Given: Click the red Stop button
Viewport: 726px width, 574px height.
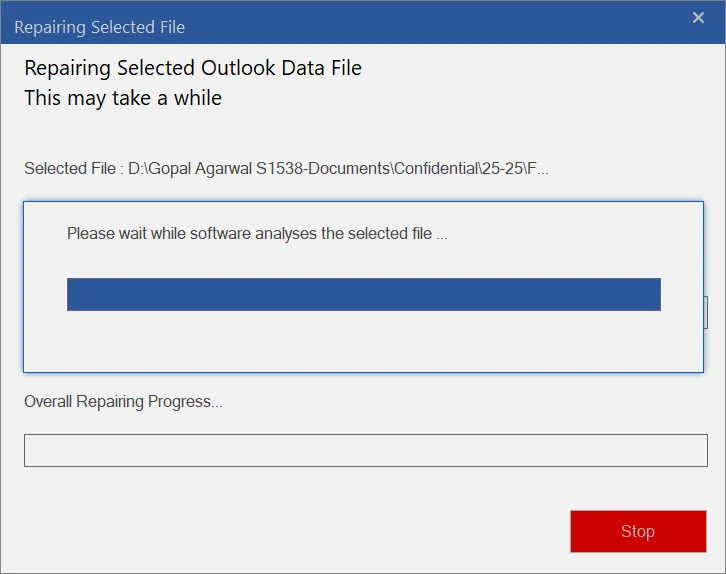Looking at the screenshot, I should pyautogui.click(x=637, y=531).
